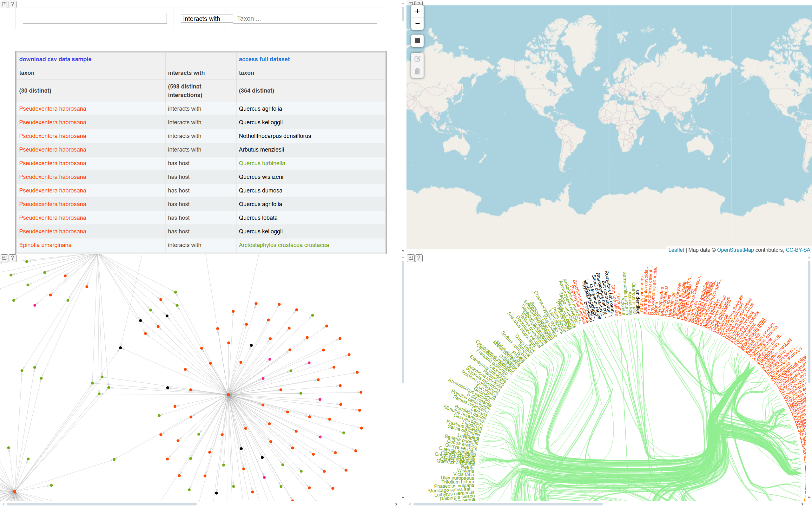Open help for the bundle chart panel
The image size is (812, 507).
(419, 258)
